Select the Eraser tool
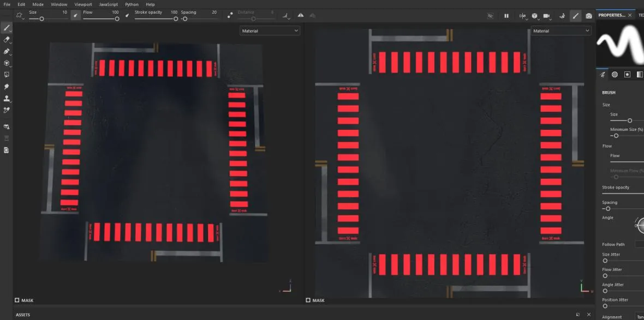Viewport: 644px width, 320px height. (6, 40)
